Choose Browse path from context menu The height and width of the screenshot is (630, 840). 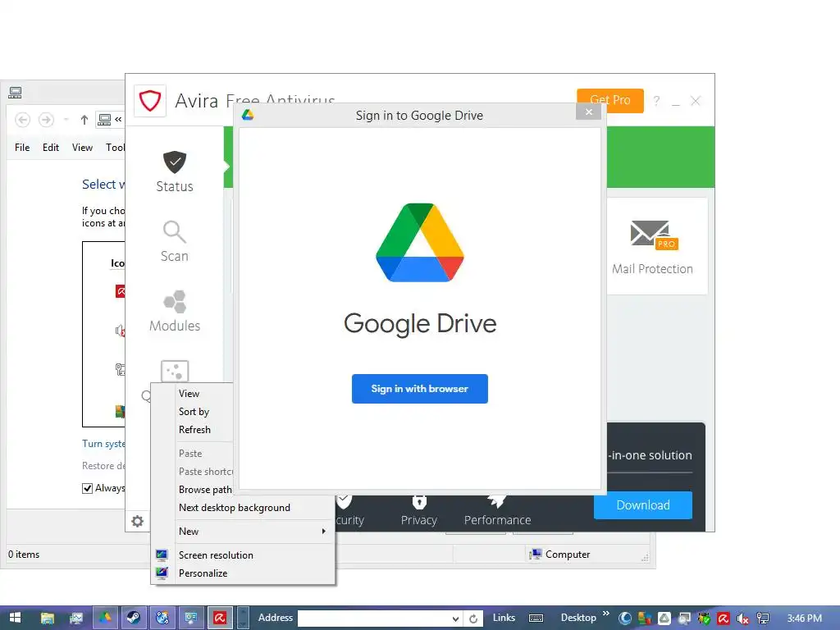[x=205, y=490]
